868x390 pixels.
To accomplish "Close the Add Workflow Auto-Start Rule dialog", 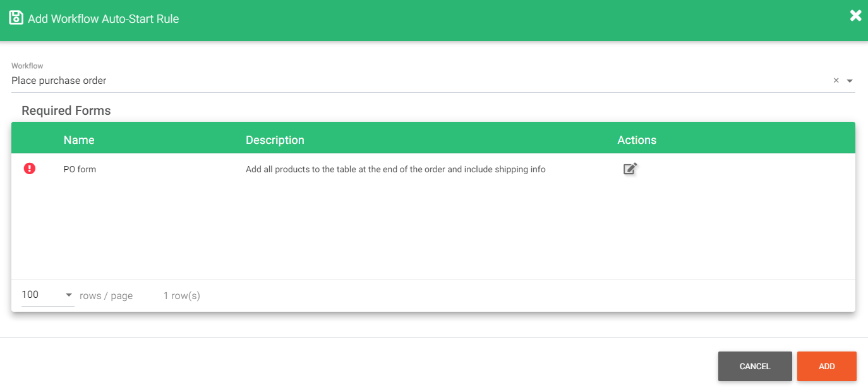I will pyautogui.click(x=855, y=15).
